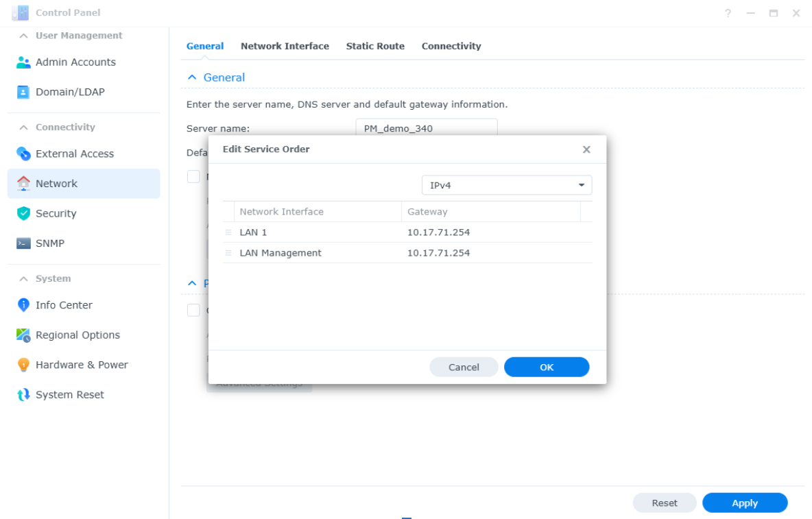
Task: Maximize the Control Panel window
Action: click(773, 13)
